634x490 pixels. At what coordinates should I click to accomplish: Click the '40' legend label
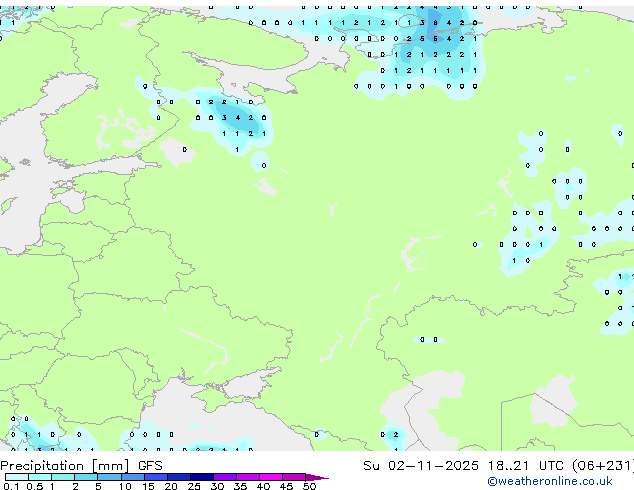coord(263,486)
